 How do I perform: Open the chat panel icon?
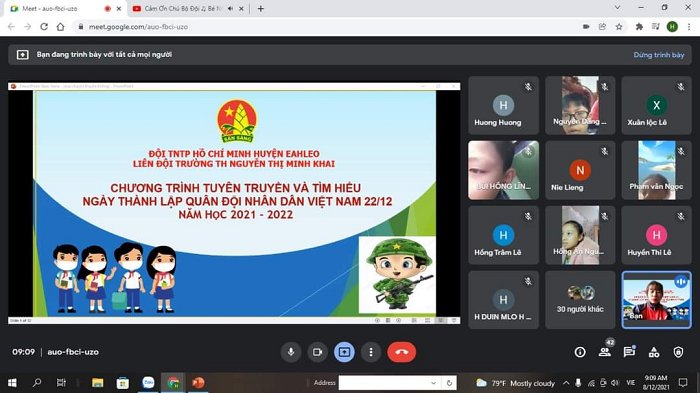coord(629,352)
